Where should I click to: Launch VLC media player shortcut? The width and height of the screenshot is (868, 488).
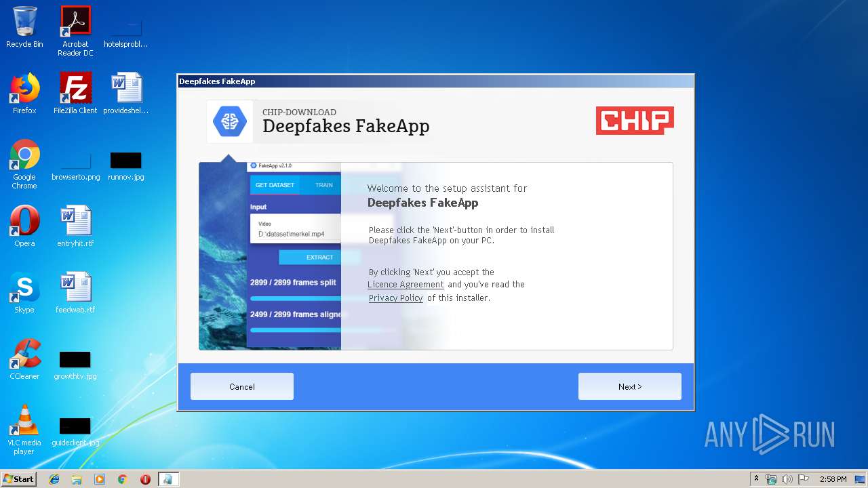pos(24,430)
